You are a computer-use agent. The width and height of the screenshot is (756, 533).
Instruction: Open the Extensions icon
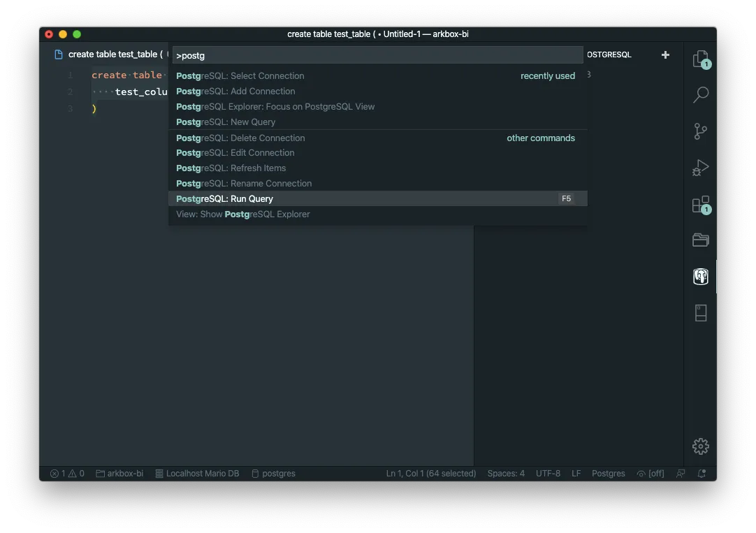click(701, 205)
